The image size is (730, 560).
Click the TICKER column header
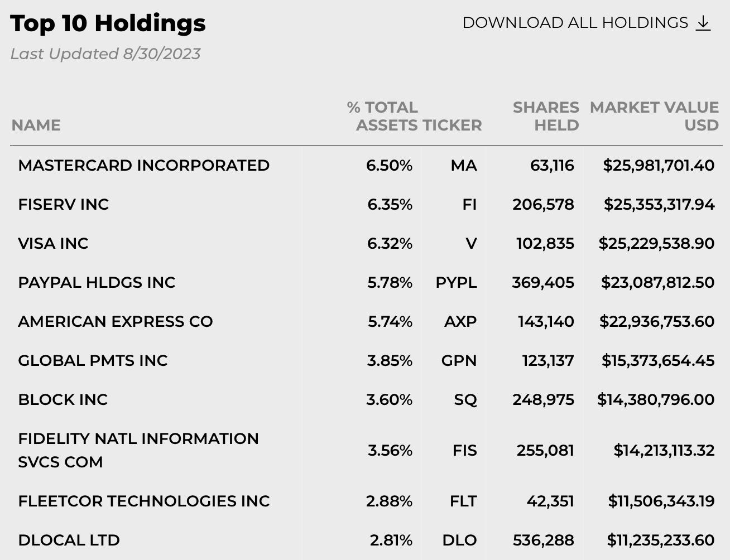click(452, 125)
